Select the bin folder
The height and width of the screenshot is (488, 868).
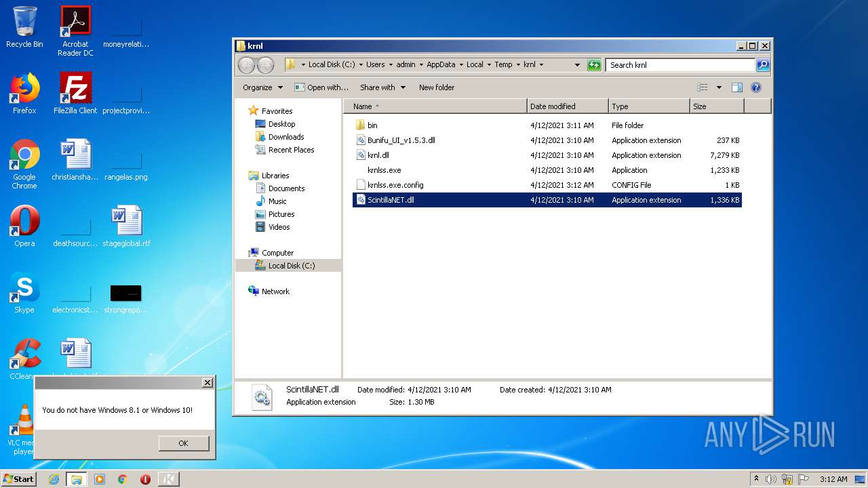point(372,125)
